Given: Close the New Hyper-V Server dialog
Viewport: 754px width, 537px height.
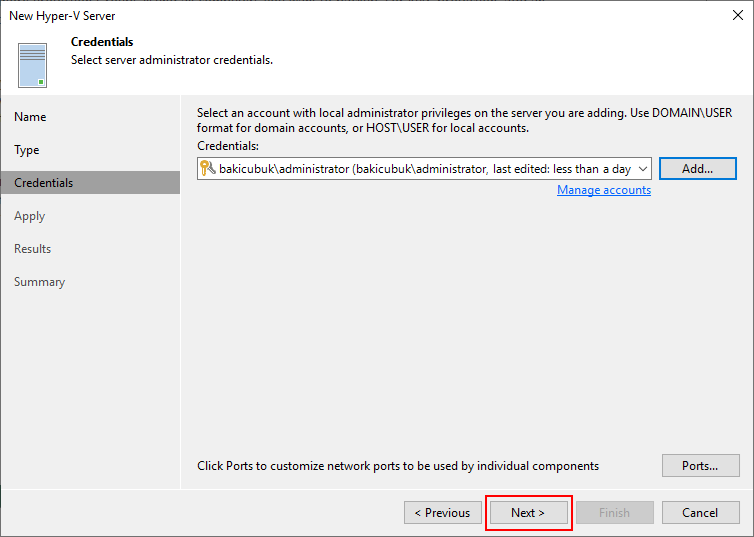Looking at the screenshot, I should [x=738, y=15].
